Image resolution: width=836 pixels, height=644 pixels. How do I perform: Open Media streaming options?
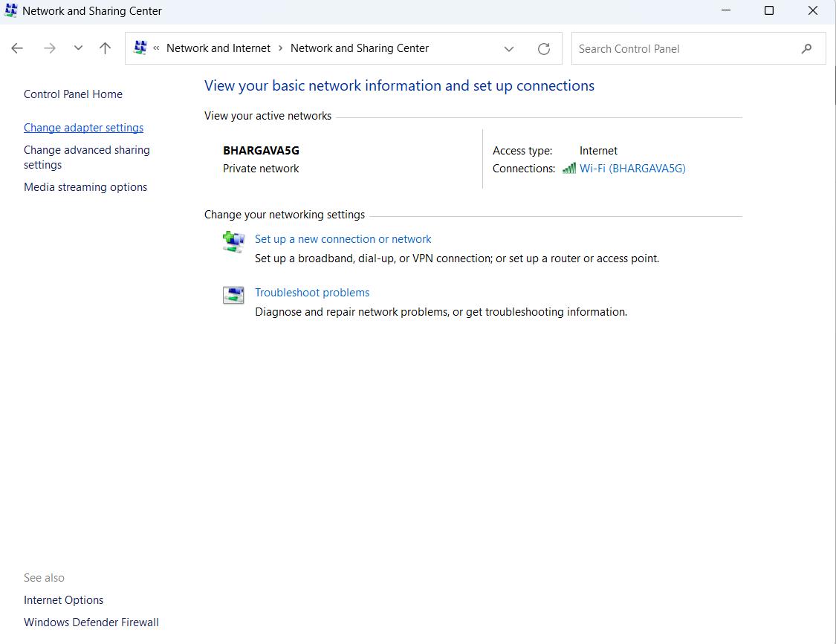85,187
